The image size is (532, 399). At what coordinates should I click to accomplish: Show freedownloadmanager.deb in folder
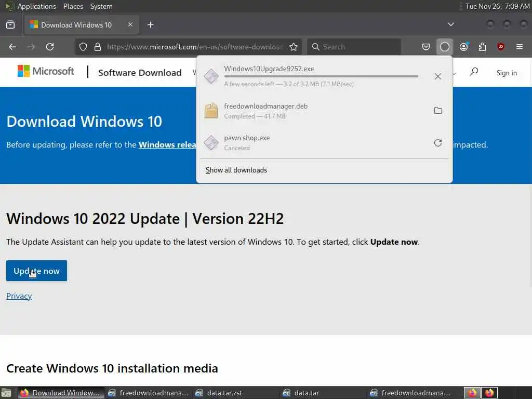(x=438, y=111)
